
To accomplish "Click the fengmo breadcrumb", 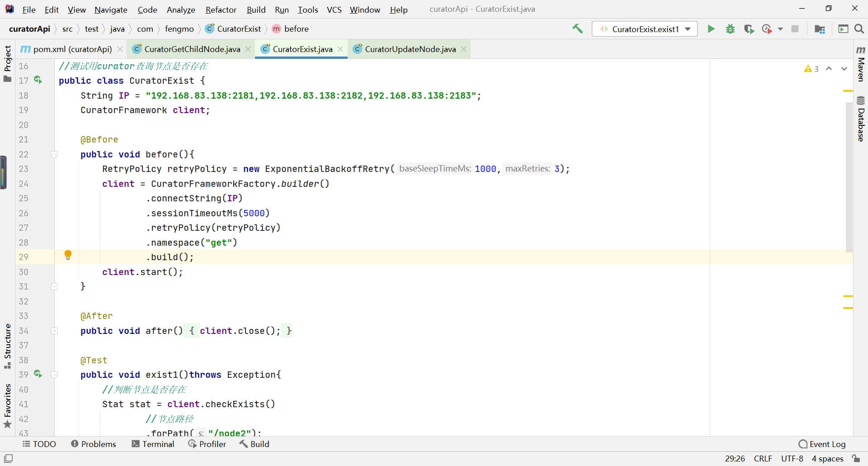I will pyautogui.click(x=179, y=29).
